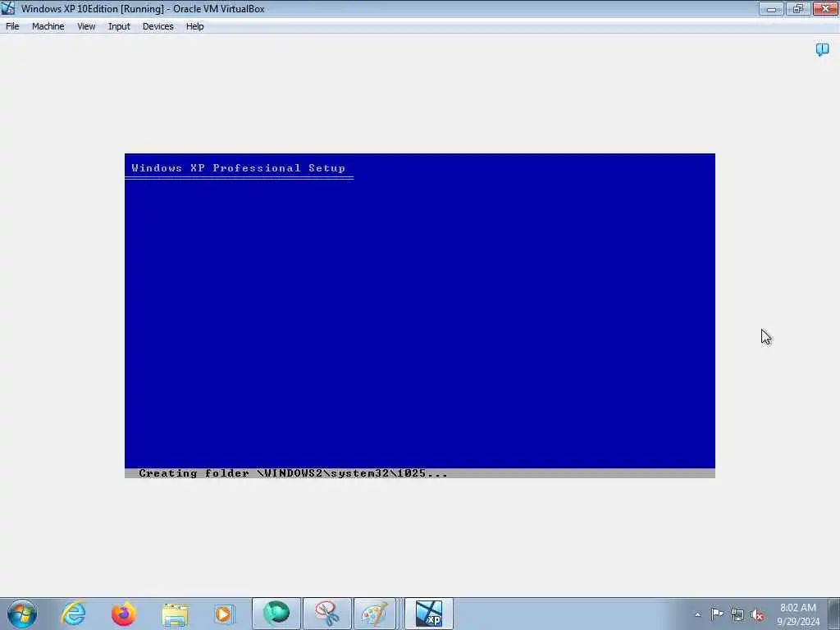Open the File menu
The image size is (840, 630).
pyautogui.click(x=12, y=26)
